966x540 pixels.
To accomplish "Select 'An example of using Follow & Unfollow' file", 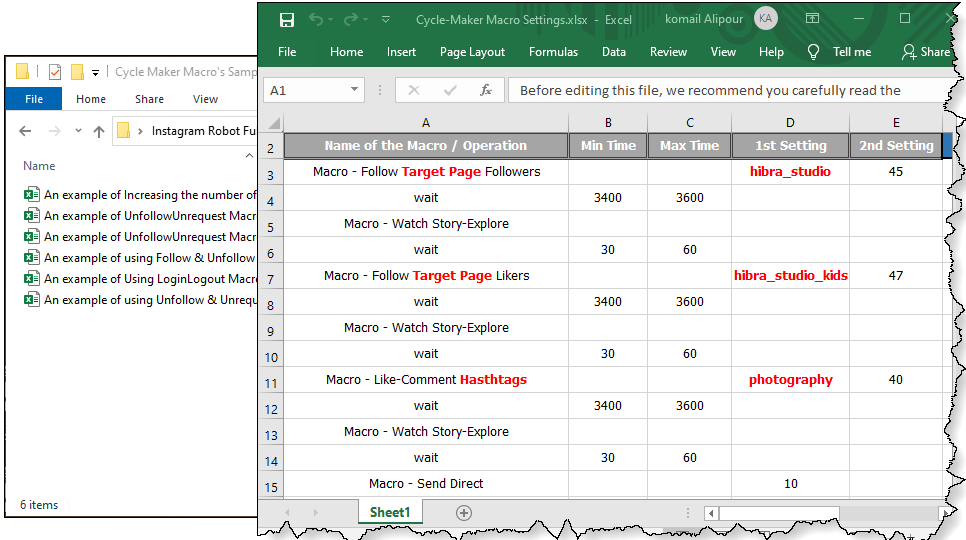I will pyautogui.click(x=140, y=258).
